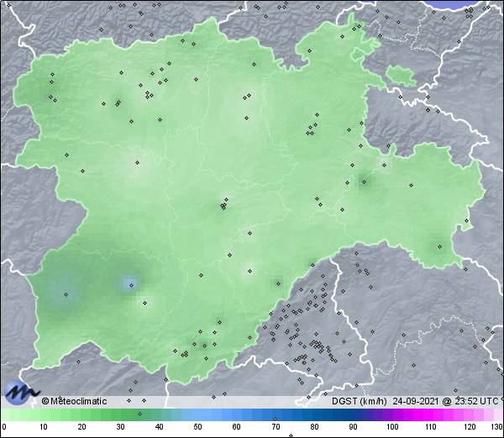Click the station marker on the darkest green eastern spot
Screen dimensions: 504x438
[x=365, y=182]
